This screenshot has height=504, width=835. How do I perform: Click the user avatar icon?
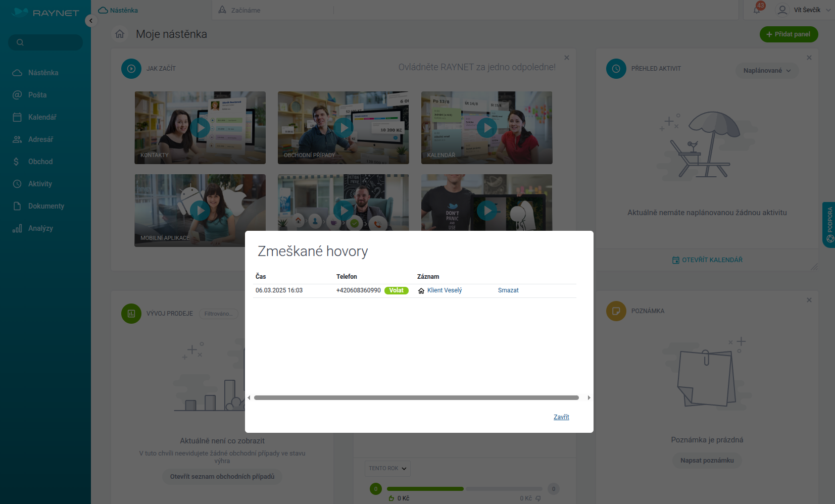coord(782,10)
